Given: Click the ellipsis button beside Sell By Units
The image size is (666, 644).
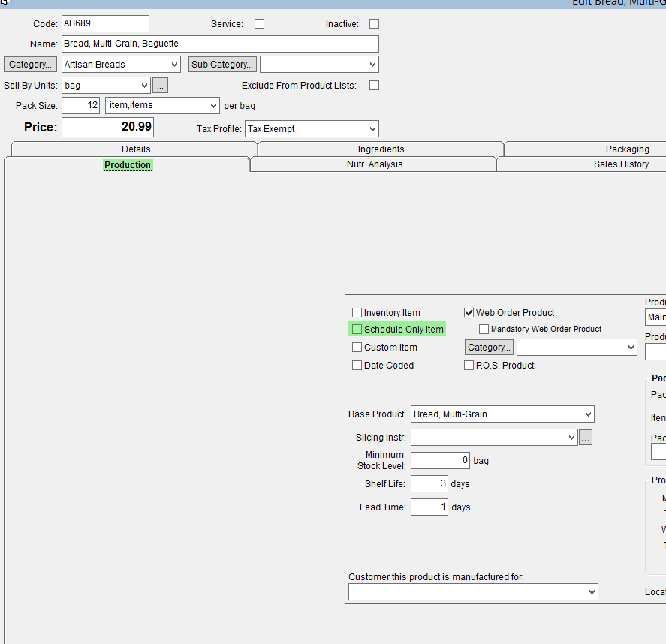Looking at the screenshot, I should point(160,86).
